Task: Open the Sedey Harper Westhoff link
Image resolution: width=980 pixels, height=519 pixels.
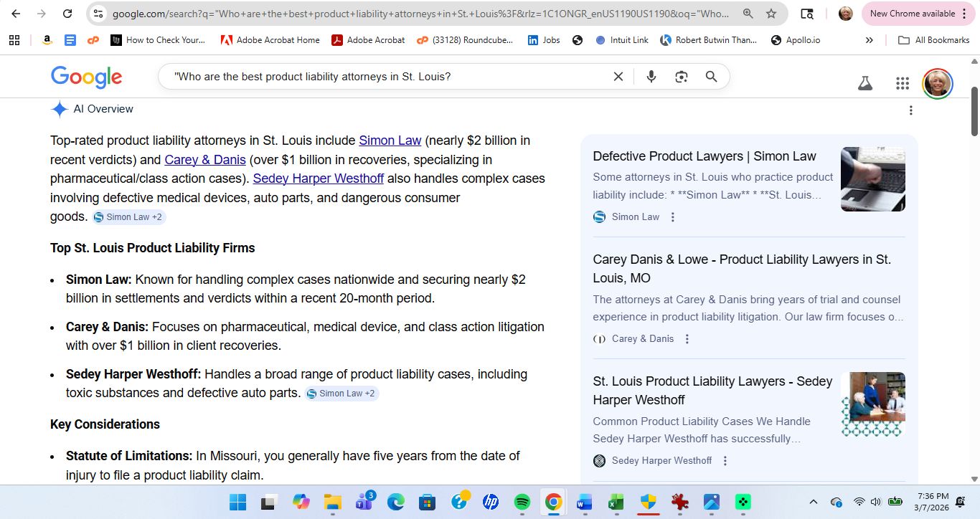Action: click(x=319, y=178)
